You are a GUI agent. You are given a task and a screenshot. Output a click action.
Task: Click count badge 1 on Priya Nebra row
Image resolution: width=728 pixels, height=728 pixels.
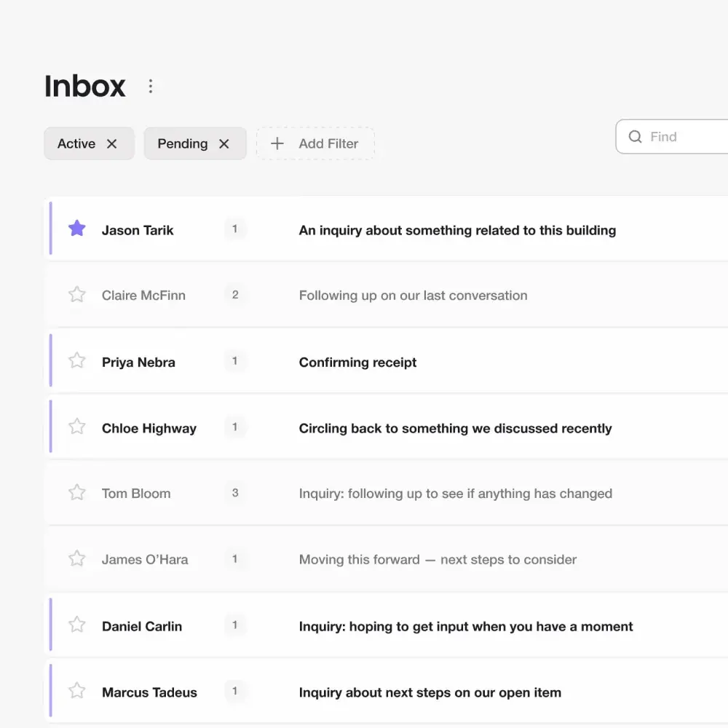click(235, 361)
